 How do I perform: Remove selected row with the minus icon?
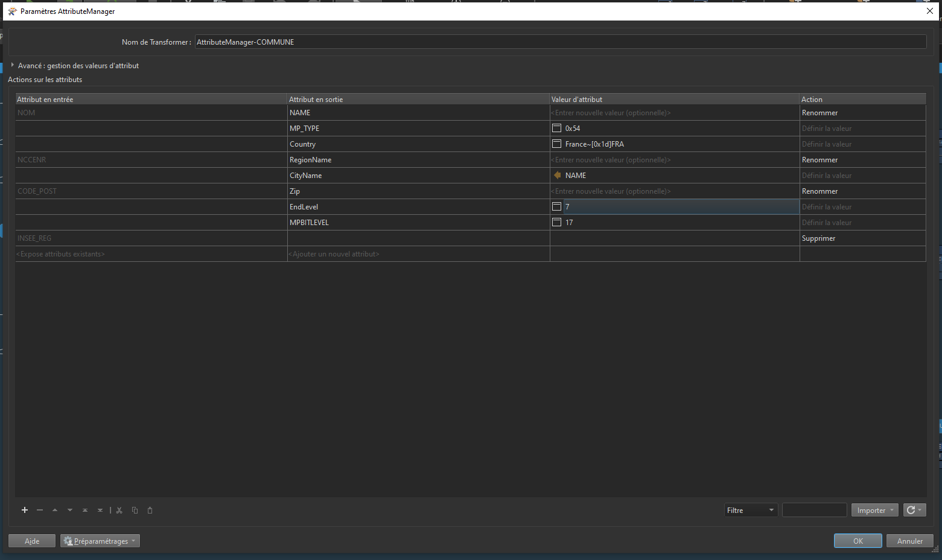tap(40, 510)
